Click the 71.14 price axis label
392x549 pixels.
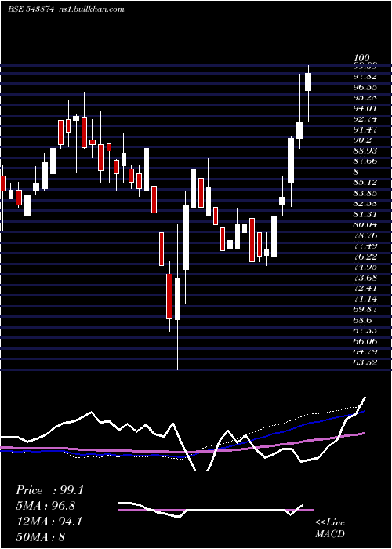(x=365, y=299)
